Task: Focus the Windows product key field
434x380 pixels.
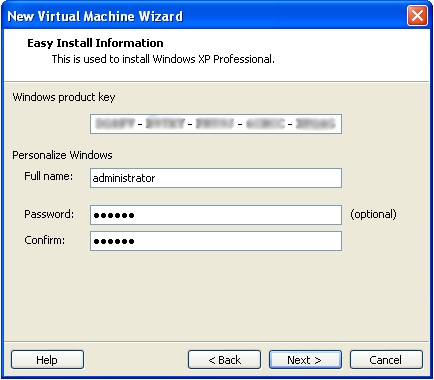Action: (x=216, y=124)
